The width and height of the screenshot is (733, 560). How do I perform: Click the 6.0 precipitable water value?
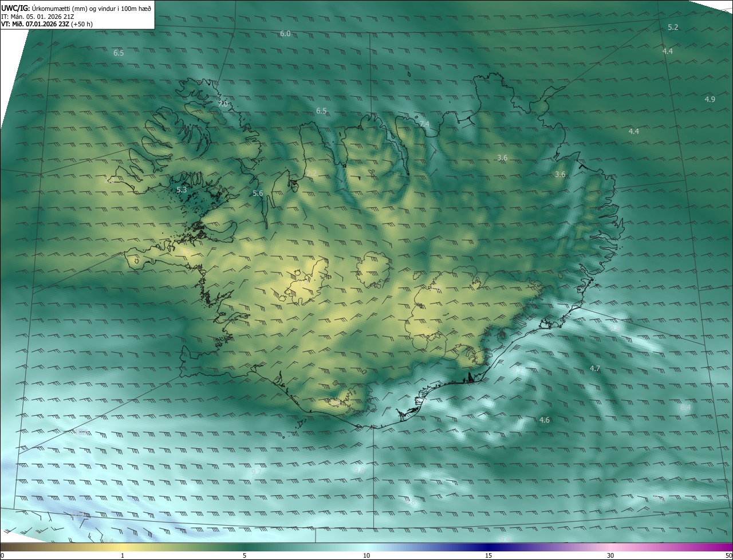(285, 34)
